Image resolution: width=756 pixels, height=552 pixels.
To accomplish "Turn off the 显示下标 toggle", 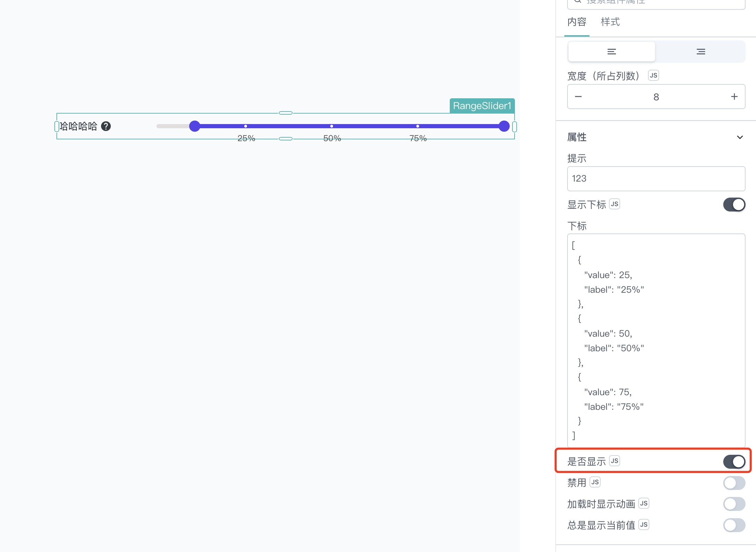I will point(734,205).
